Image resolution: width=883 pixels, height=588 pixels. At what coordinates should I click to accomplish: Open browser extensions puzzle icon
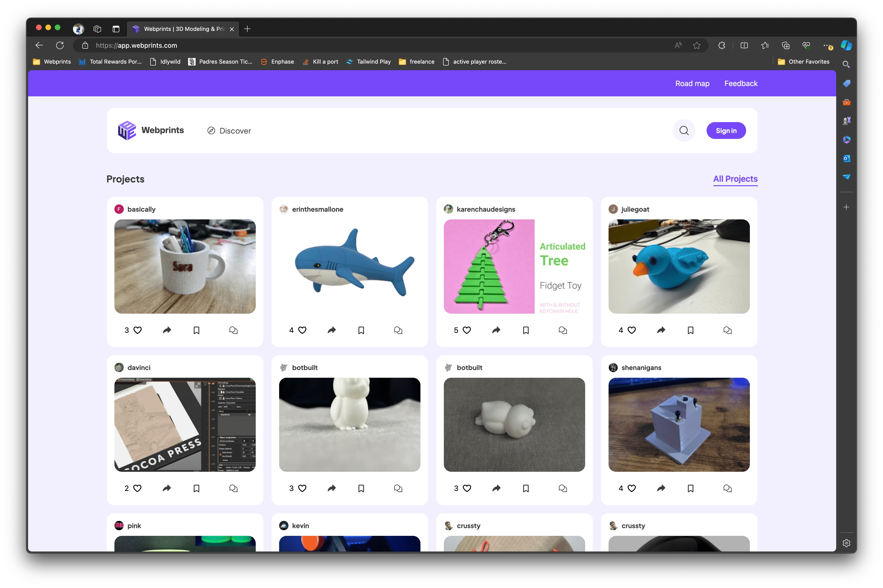click(x=721, y=45)
